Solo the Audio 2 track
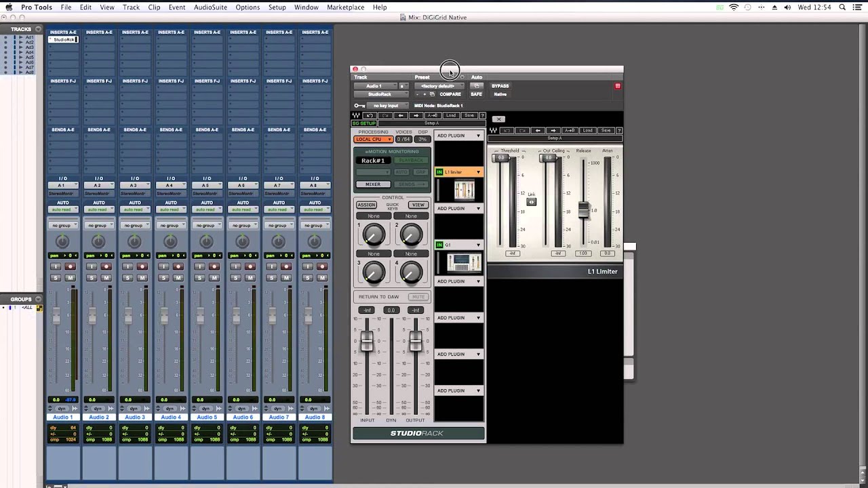Viewport: 868px width, 488px height. pyautogui.click(x=92, y=278)
